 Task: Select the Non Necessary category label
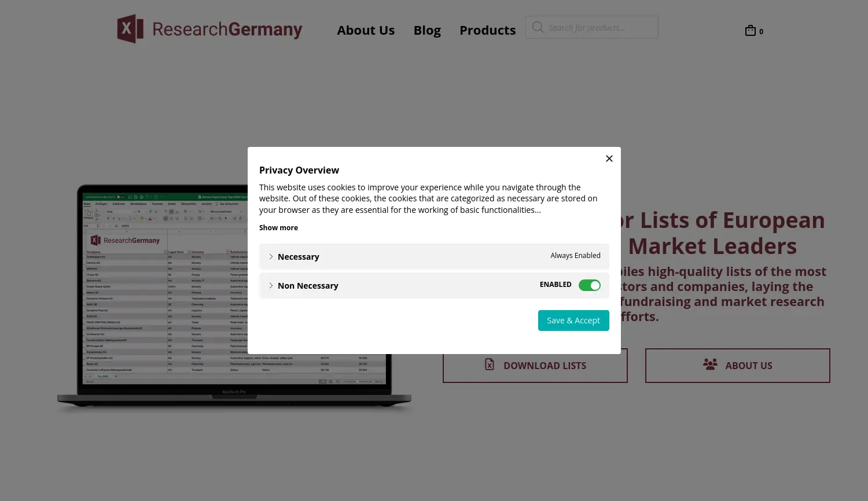tap(308, 286)
